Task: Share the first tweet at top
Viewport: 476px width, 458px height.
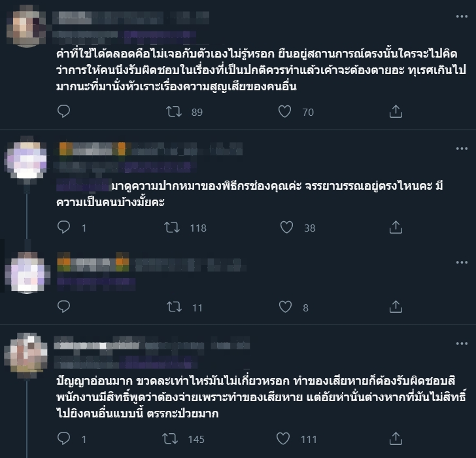Action: [396, 111]
